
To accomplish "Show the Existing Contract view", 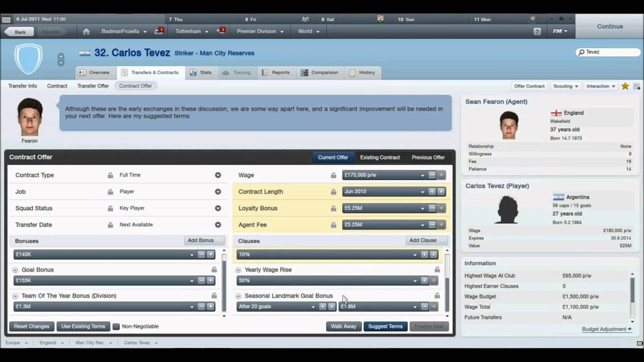I will pos(380,157).
